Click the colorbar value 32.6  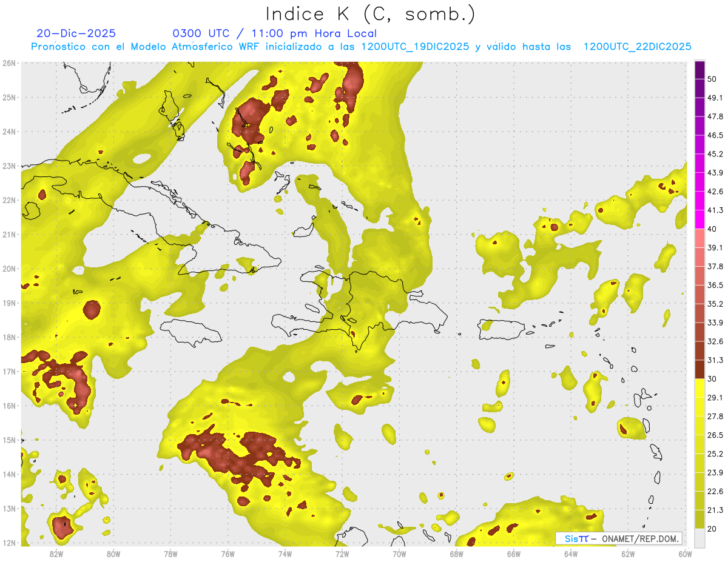tap(715, 341)
